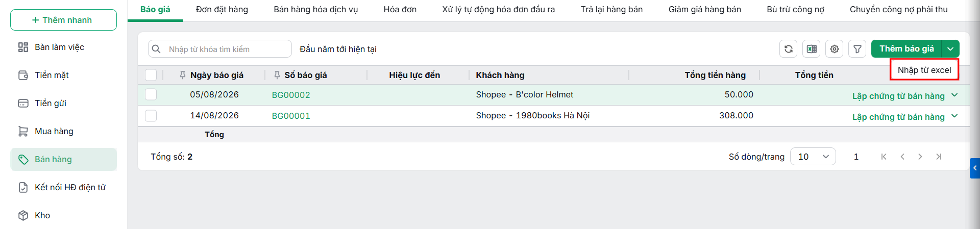Viewport: 980px width, 229px height.
Task: Open the table settings gear icon
Action: tap(834, 49)
